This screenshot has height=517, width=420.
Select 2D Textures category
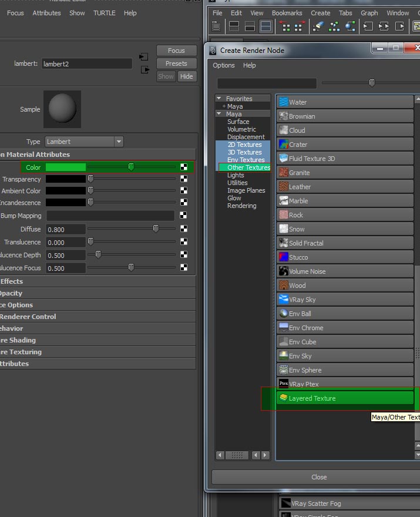click(244, 145)
